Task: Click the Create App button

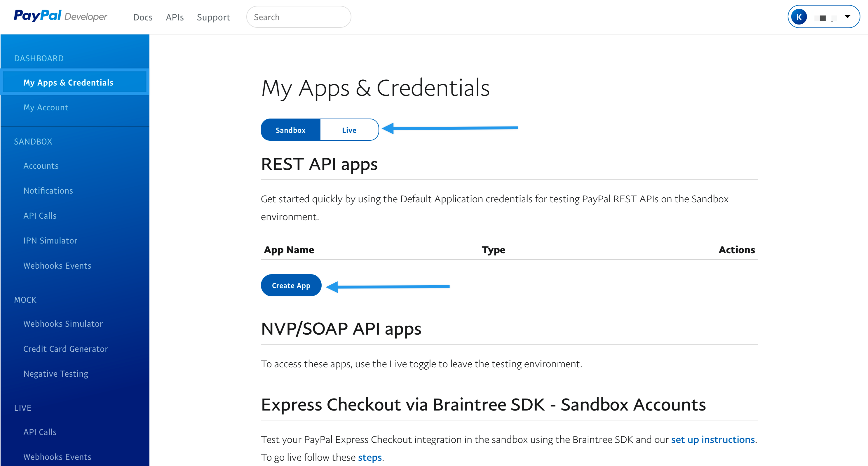Action: 291,285
